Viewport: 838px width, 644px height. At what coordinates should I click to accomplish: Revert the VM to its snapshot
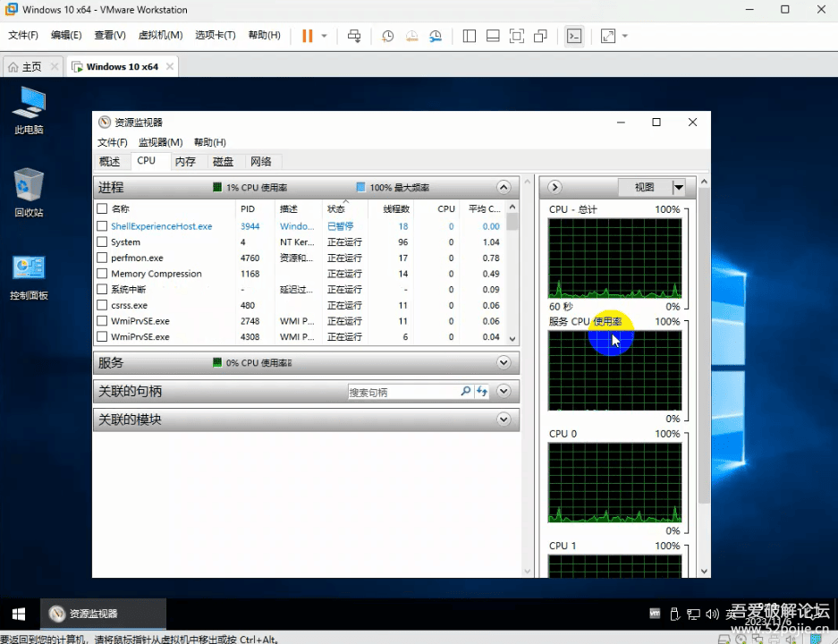(411, 36)
